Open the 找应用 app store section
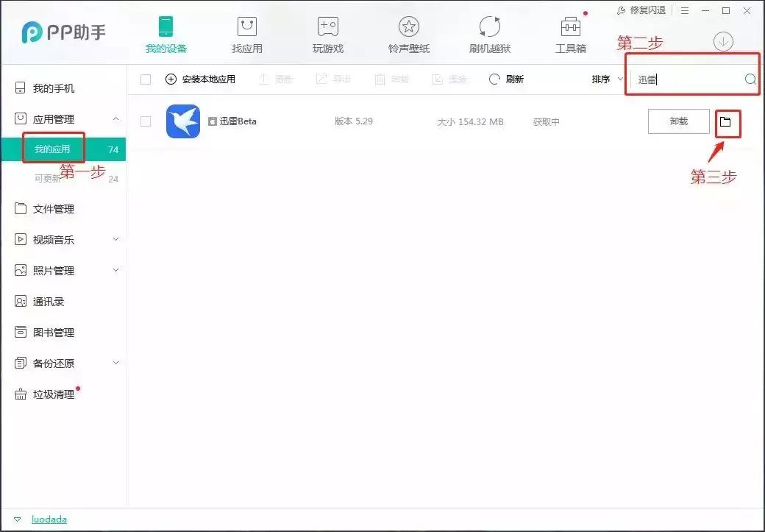The height and width of the screenshot is (532, 765). pyautogui.click(x=246, y=28)
